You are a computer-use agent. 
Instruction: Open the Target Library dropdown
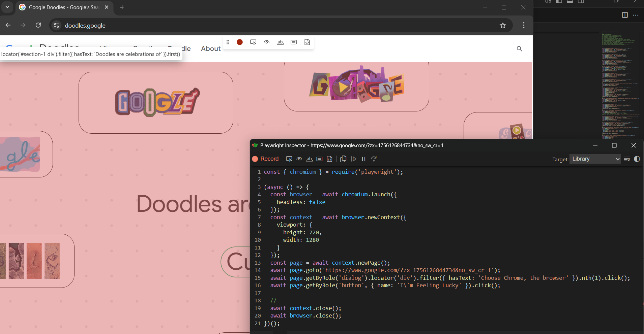click(x=595, y=159)
